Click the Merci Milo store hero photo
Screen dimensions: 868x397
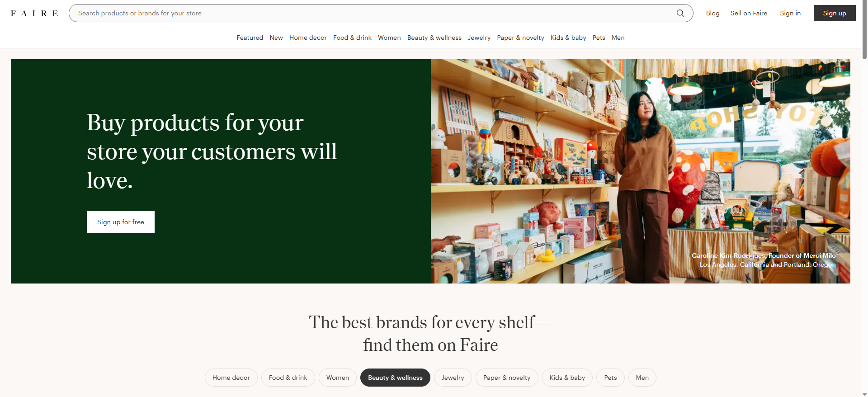pyautogui.click(x=640, y=171)
